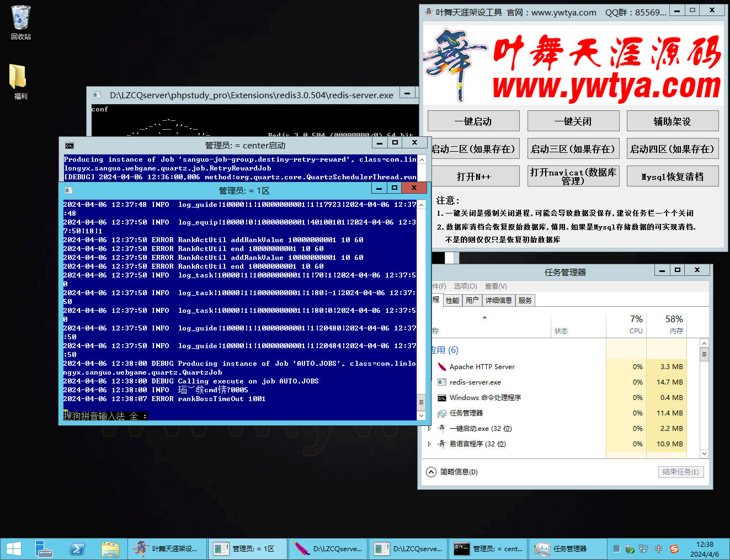
Task: Click the safely remove hardware tray icon
Action: point(630,549)
